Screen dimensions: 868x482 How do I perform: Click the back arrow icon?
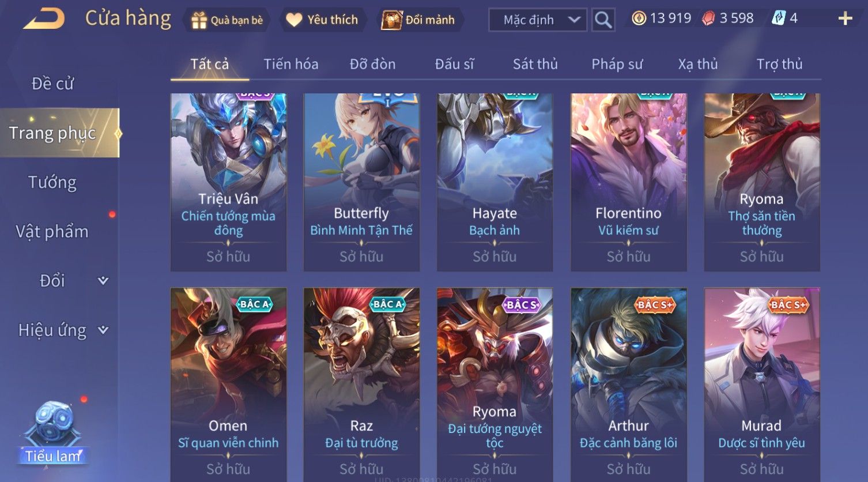coord(44,18)
